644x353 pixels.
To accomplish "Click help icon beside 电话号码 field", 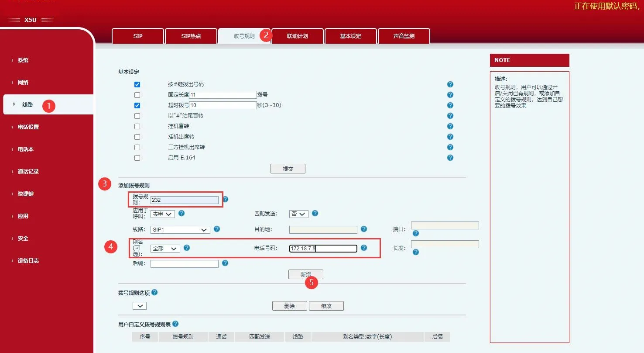I will click(364, 248).
